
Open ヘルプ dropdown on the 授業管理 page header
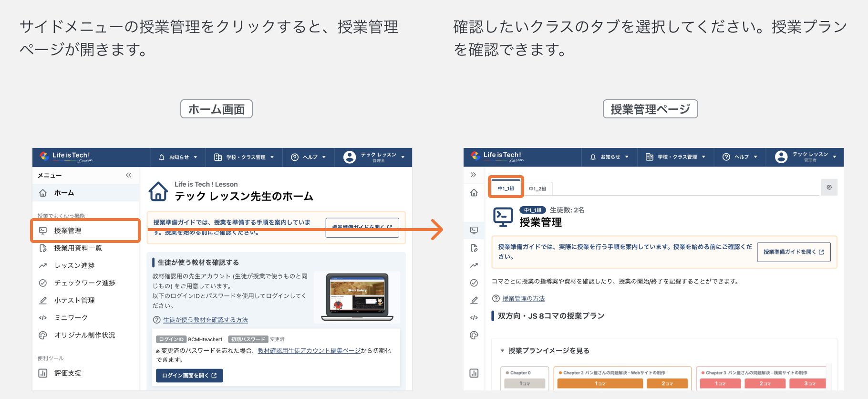[740, 157]
